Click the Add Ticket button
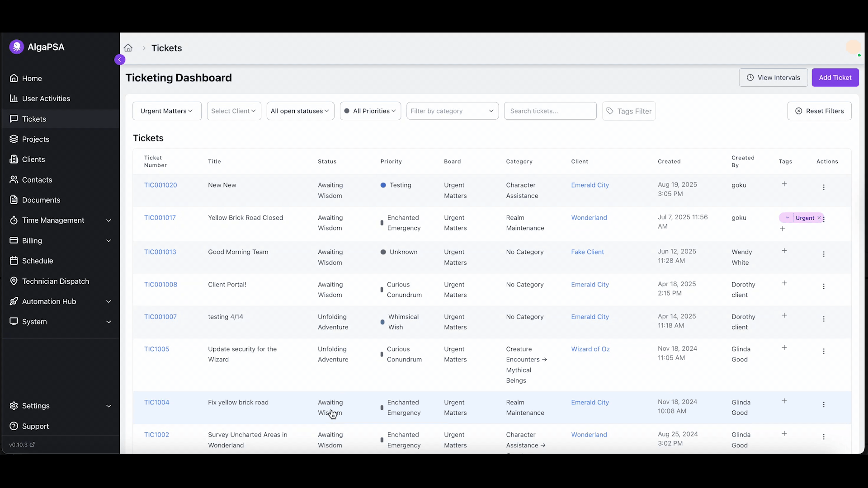This screenshot has width=868, height=488. 835,77
